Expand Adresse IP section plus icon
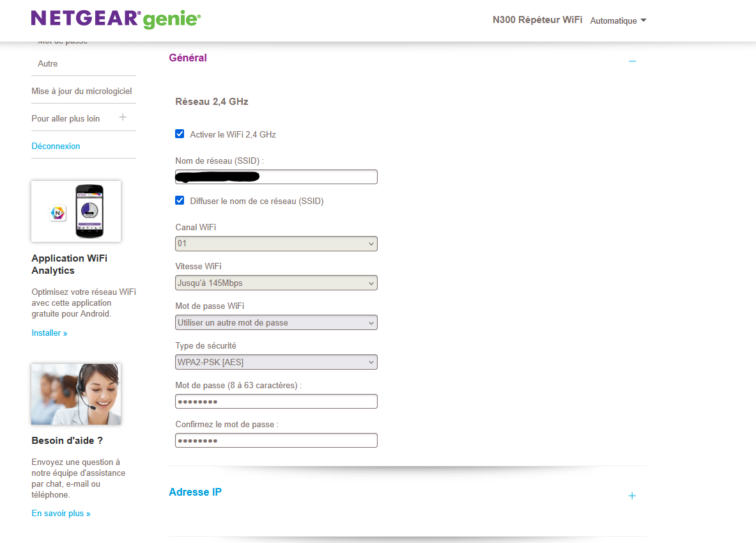The height and width of the screenshot is (543, 756). point(632,496)
